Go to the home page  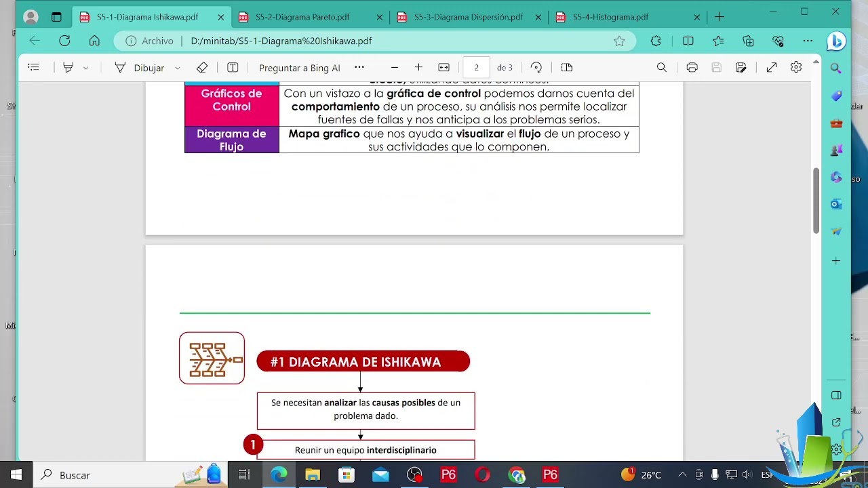94,41
